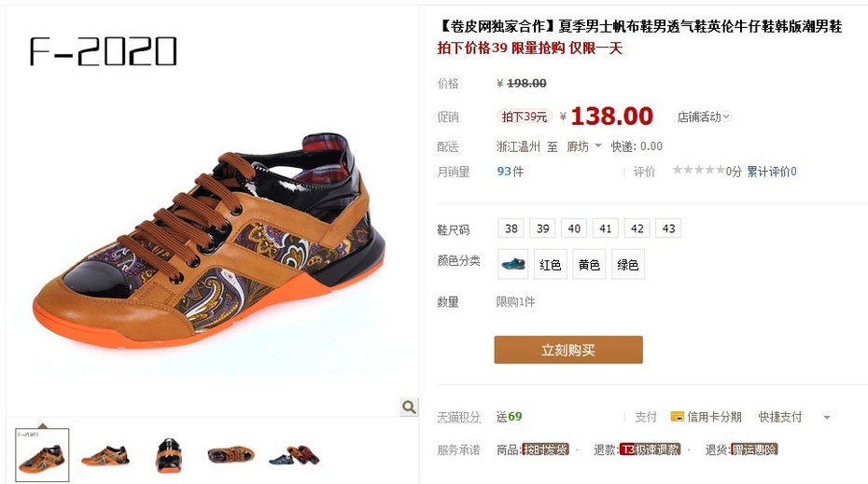
Task: Click the credit card installment icon
Action: click(x=677, y=417)
